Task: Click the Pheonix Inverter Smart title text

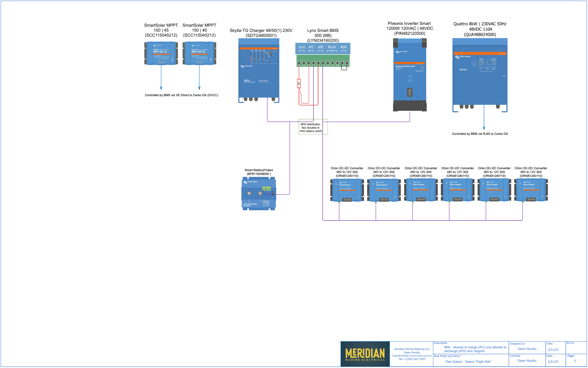Action: pos(410,28)
